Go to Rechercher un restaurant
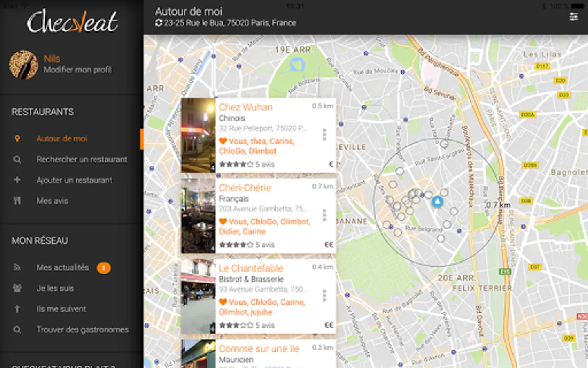This screenshot has width=588, height=368. pos(82,159)
